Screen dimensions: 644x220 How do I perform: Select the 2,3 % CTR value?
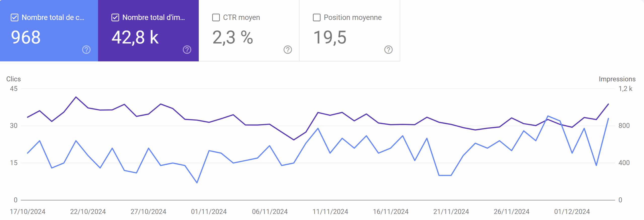click(x=233, y=37)
